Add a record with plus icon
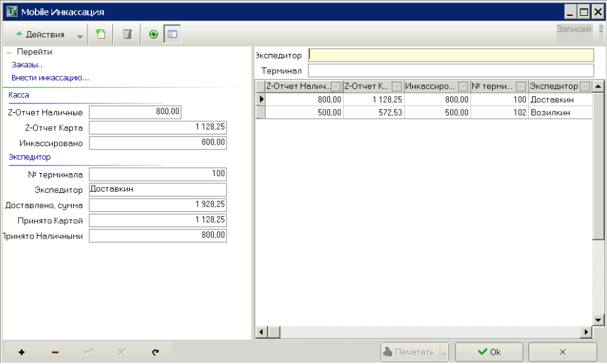 [22, 352]
